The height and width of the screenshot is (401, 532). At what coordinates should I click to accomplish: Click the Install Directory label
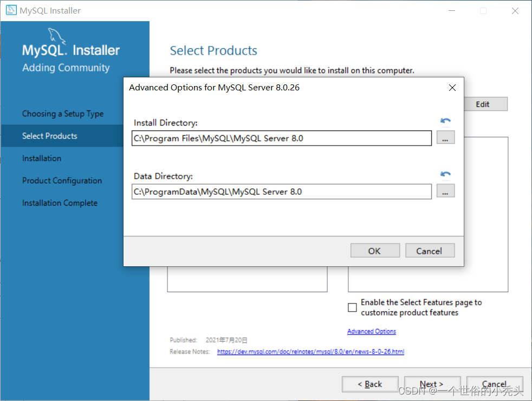(x=166, y=123)
